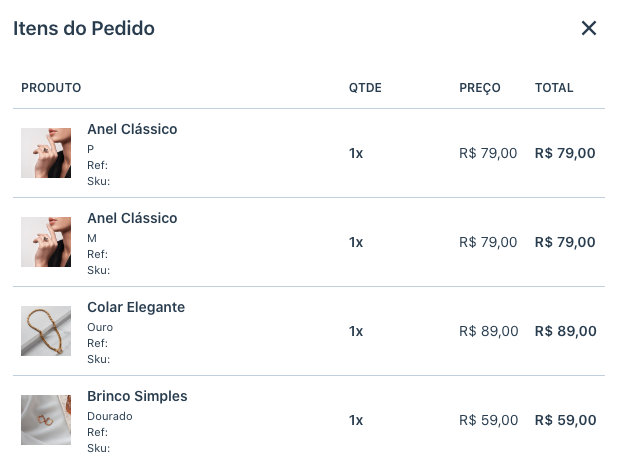
Task: Click the TOTAL column header
Action: (554, 88)
